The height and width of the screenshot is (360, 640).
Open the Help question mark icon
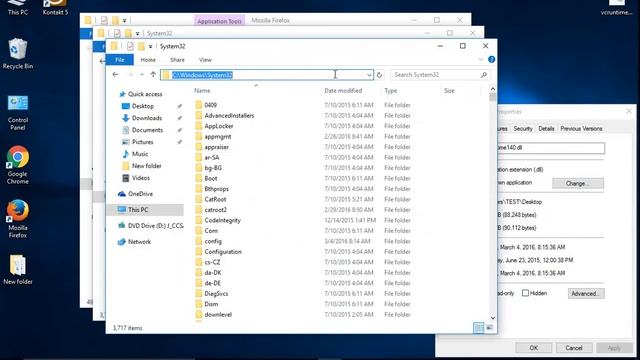(x=491, y=60)
